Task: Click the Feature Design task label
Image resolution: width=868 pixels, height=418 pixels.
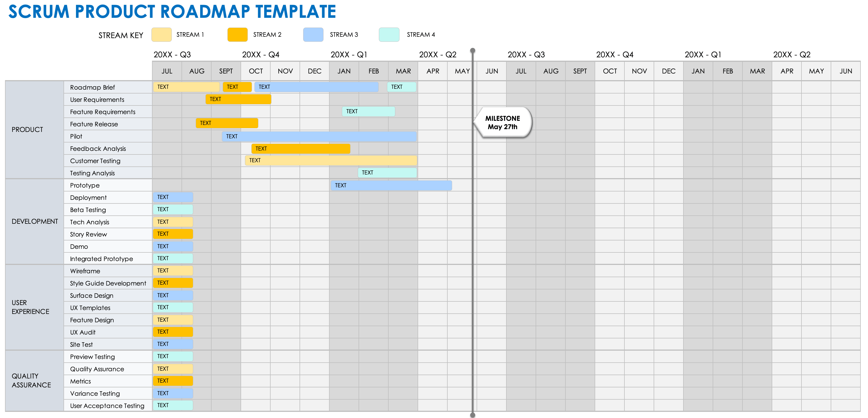Action: (92, 320)
